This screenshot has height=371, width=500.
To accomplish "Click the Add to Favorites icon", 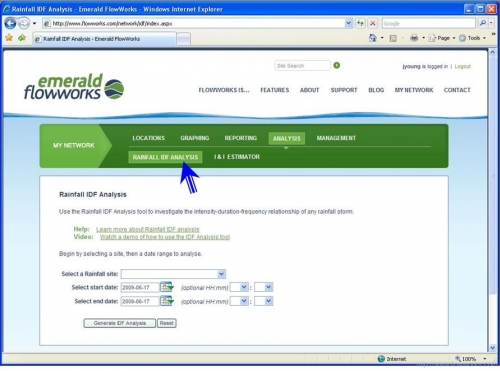I will [22, 38].
